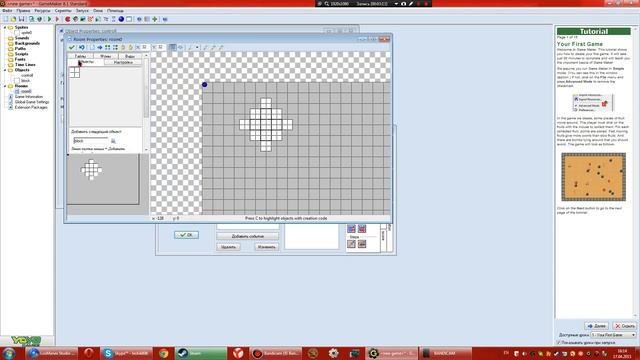640x360 pixels.
Task: Click first action icon in Object Properties panel
Action: point(351,229)
